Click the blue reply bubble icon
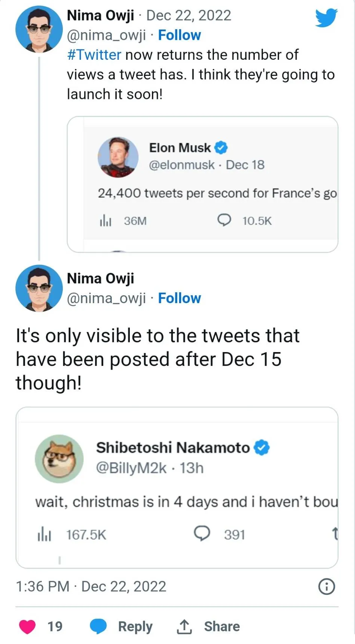355x644 pixels. click(98, 626)
